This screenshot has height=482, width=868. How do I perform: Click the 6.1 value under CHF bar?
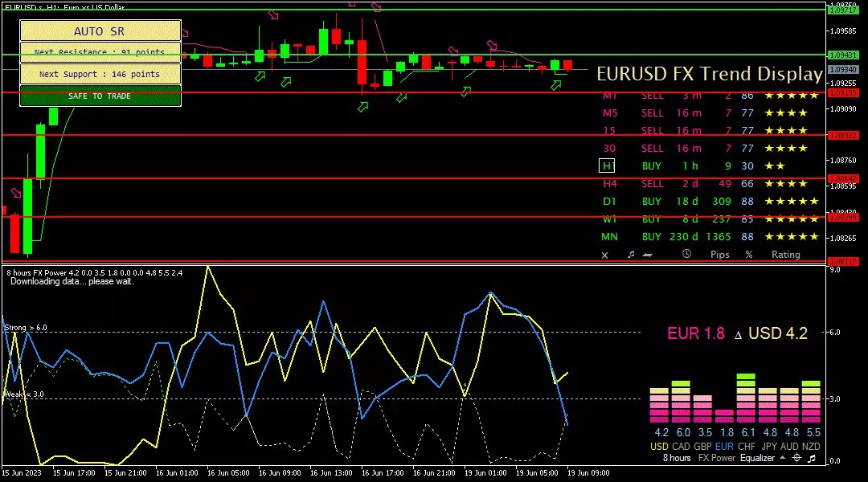(748, 432)
